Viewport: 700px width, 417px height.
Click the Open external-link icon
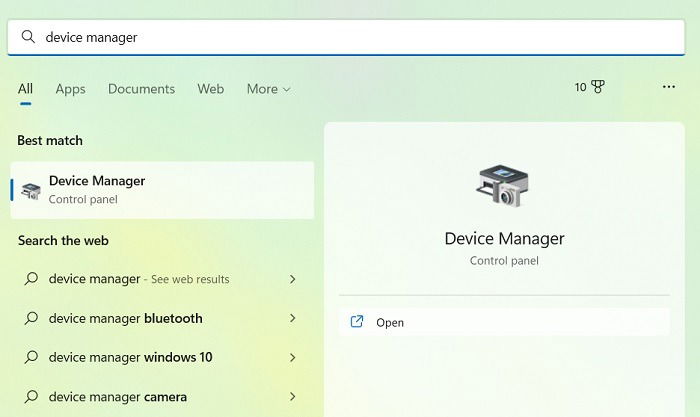coord(357,321)
